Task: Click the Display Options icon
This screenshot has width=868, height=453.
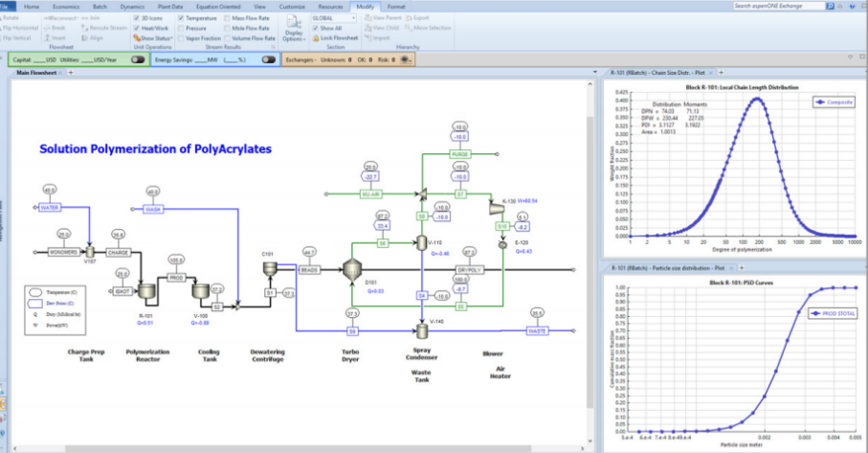Action: click(294, 23)
